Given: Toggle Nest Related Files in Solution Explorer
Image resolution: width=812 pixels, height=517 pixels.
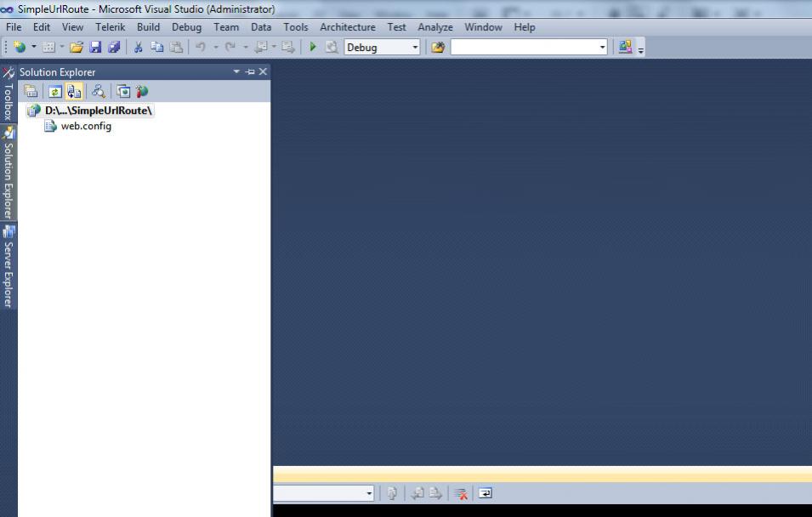Looking at the screenshot, I should (74, 92).
